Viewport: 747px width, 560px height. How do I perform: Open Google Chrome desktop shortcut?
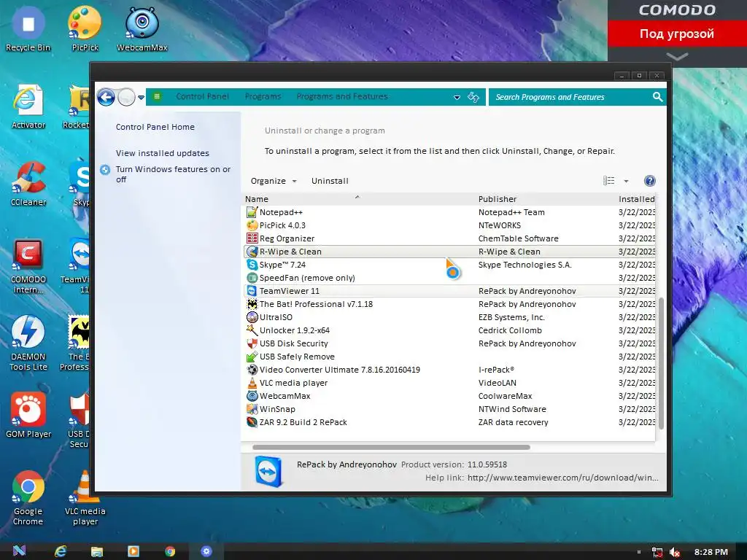28,497
